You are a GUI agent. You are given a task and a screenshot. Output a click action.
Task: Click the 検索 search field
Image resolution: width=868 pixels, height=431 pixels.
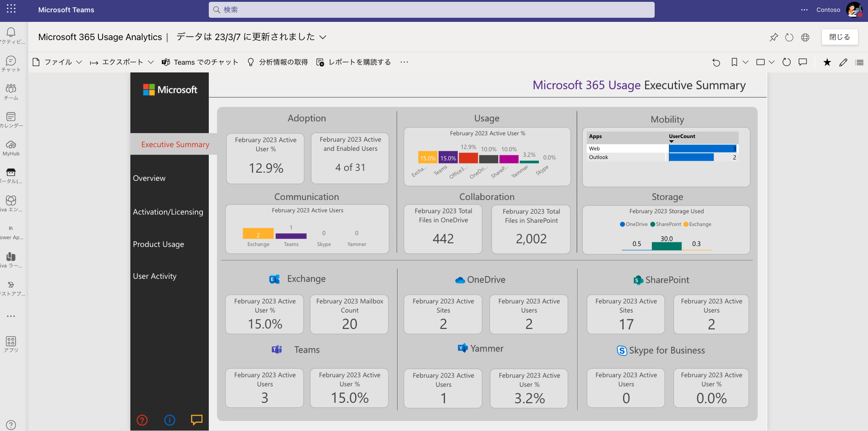[x=431, y=10]
